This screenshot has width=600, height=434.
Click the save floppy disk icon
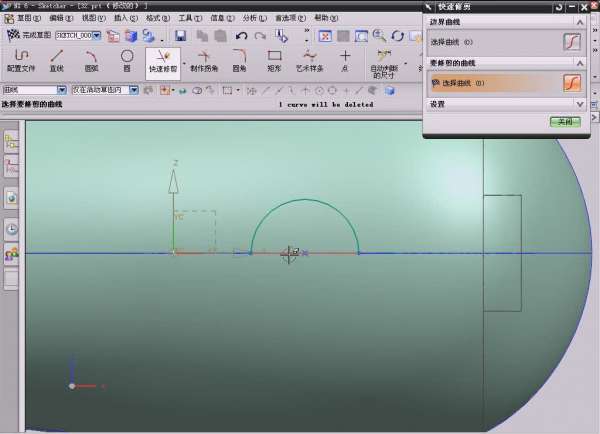tap(180, 35)
